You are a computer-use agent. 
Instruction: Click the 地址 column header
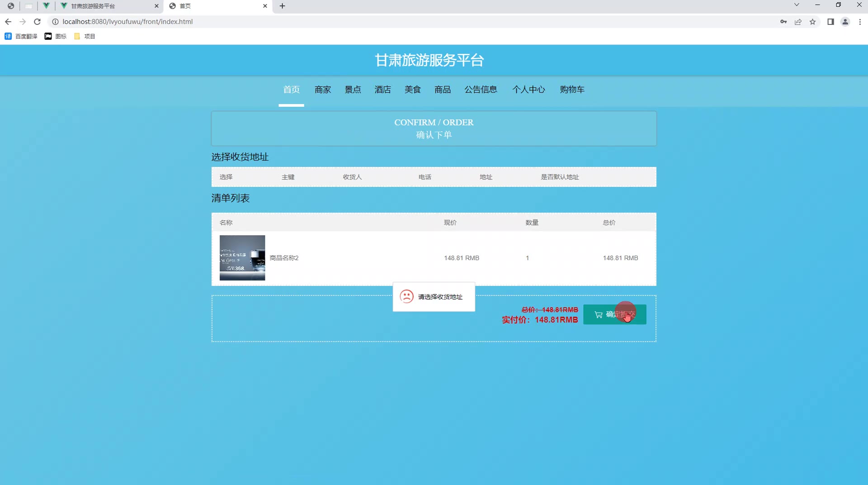tap(486, 177)
